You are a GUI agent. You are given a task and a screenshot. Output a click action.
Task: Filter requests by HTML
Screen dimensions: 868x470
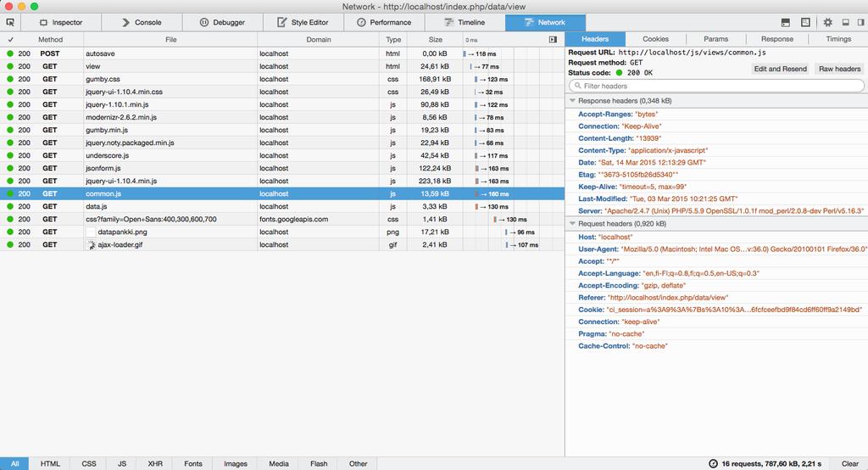pos(50,463)
